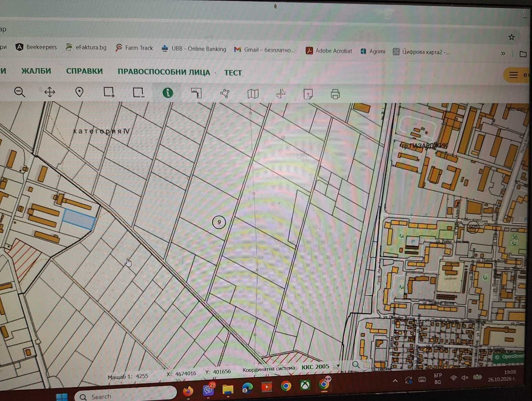The image size is (532, 401).
Task: Open the СПРАВКИ menu
Action: [85, 71]
